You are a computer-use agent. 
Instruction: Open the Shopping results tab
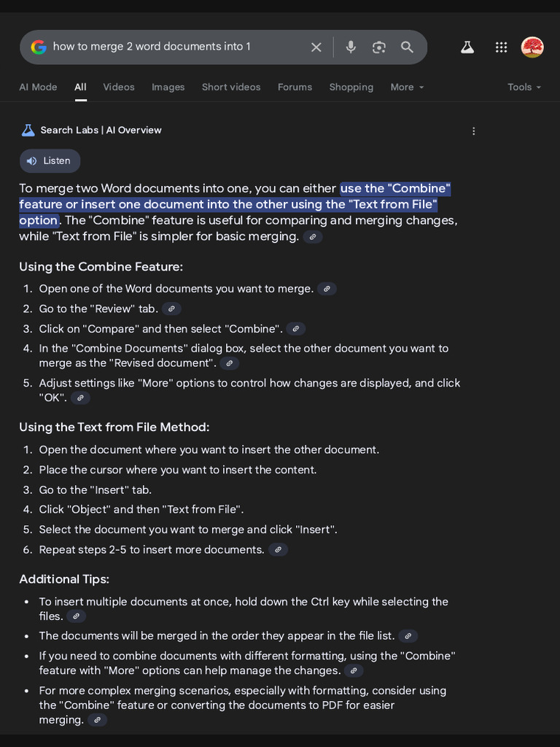351,88
